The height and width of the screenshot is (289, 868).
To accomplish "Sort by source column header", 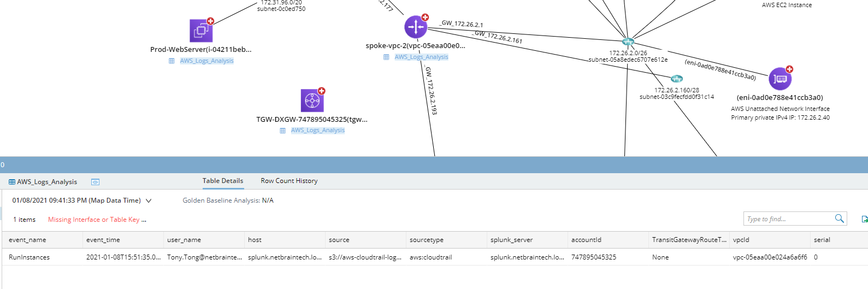I will click(366, 240).
